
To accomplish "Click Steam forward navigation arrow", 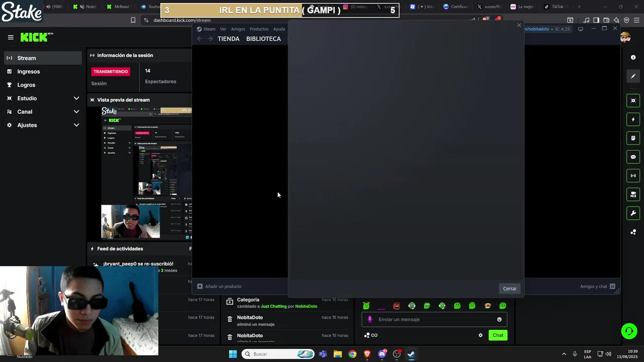I will (210, 39).
